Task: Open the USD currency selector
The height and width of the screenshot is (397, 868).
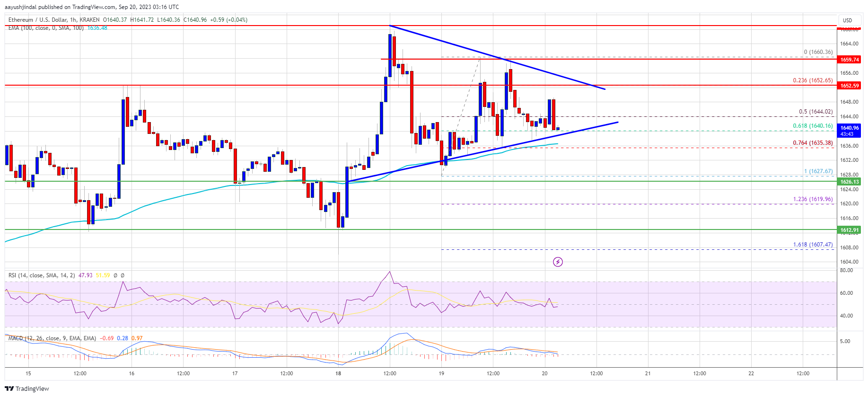Action: point(847,20)
